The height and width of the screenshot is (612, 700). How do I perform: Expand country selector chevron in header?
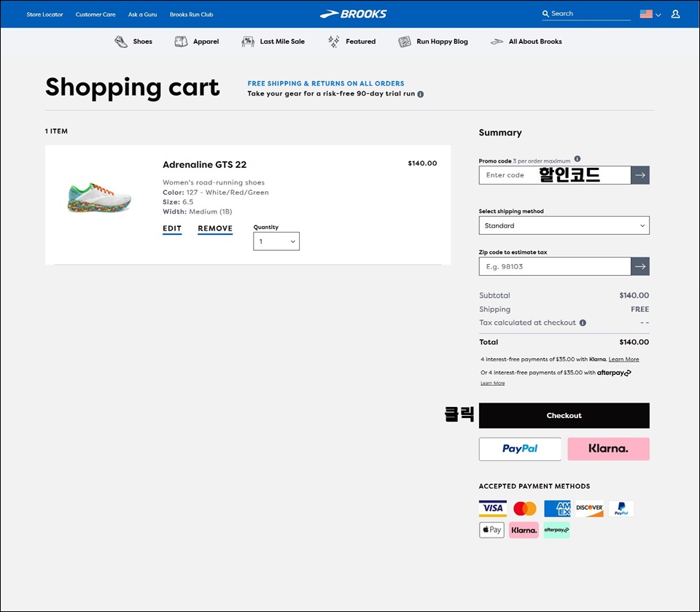click(658, 15)
